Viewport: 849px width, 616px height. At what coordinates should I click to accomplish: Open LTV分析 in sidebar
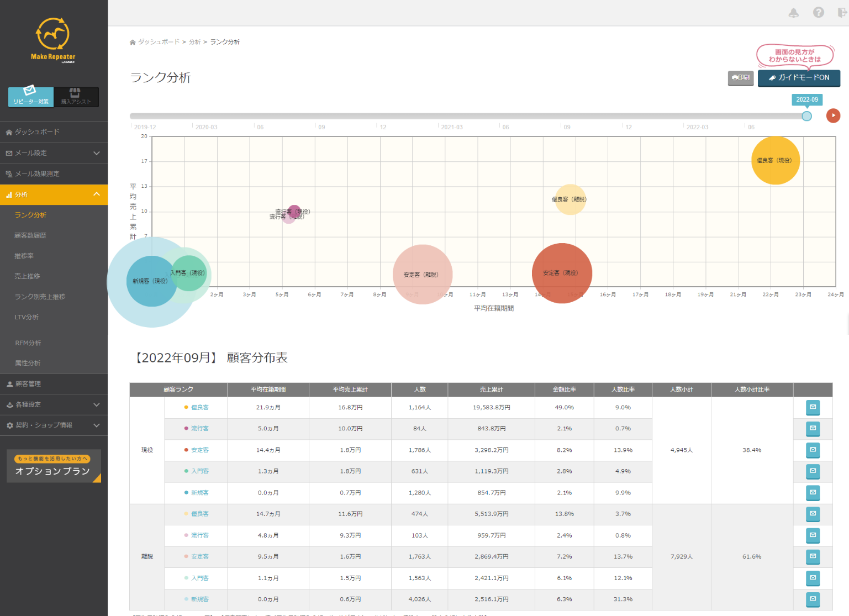pyautogui.click(x=27, y=317)
